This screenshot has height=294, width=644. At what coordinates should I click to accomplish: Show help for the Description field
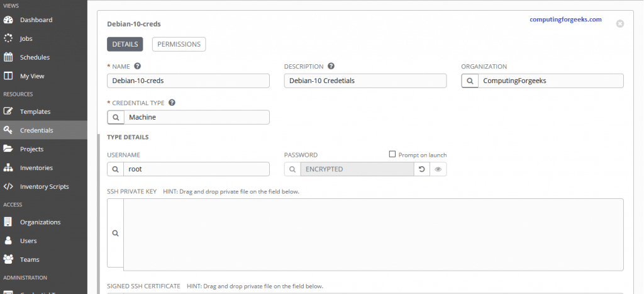331,66
